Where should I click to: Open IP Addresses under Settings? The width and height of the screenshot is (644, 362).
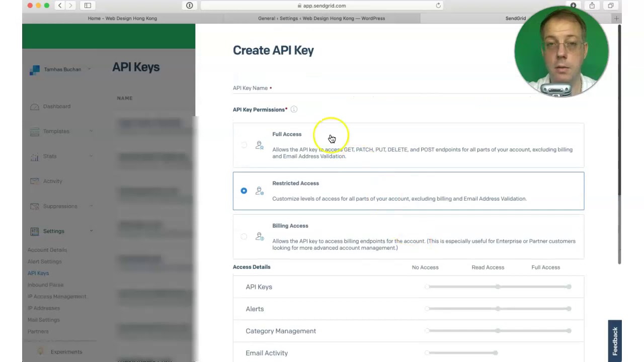pos(44,308)
